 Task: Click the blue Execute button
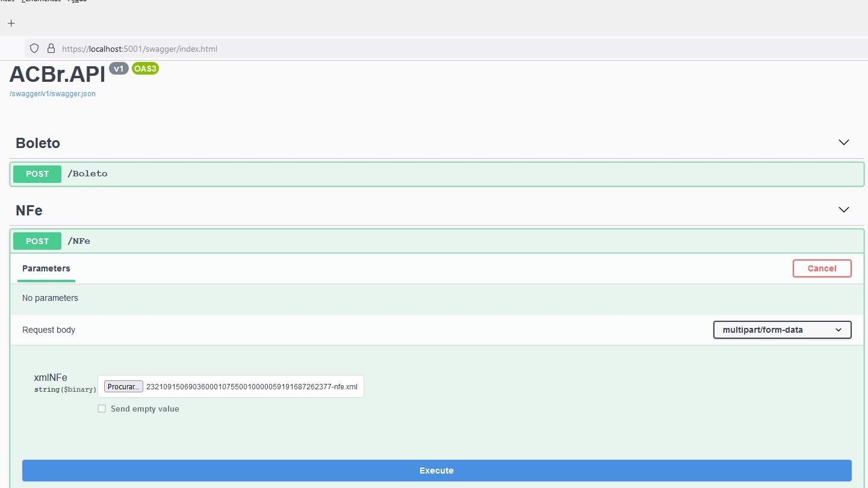pos(437,471)
